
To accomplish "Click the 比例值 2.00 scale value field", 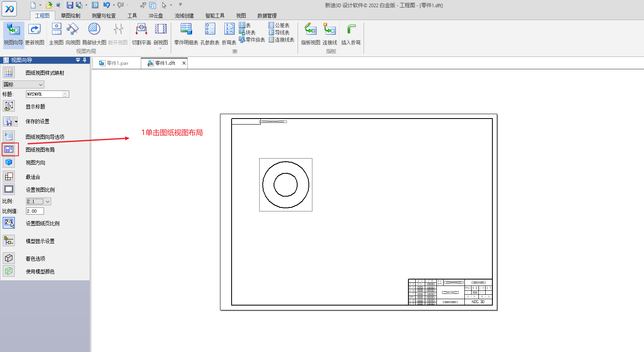I will (35, 211).
